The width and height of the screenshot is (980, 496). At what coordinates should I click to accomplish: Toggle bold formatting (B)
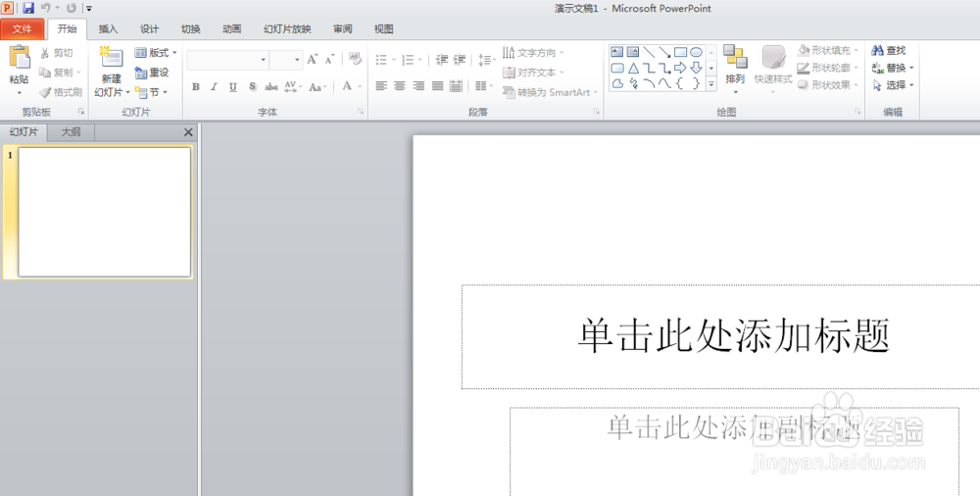pos(196,87)
